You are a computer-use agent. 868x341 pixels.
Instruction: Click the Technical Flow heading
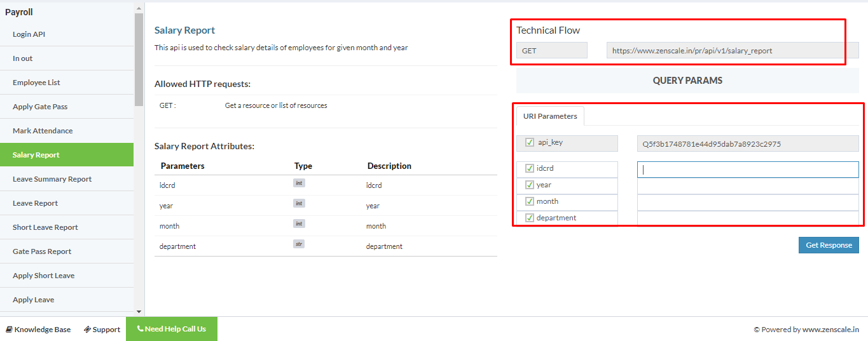[548, 30]
